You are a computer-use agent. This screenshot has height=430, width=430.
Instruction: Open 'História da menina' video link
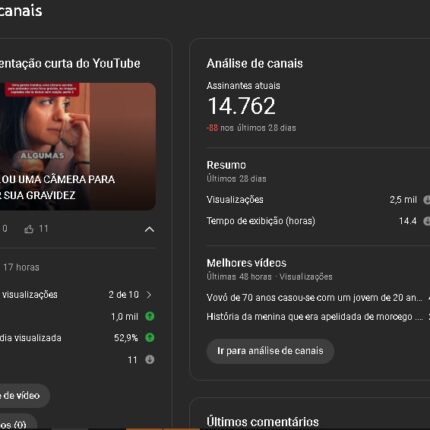pyautogui.click(x=314, y=317)
